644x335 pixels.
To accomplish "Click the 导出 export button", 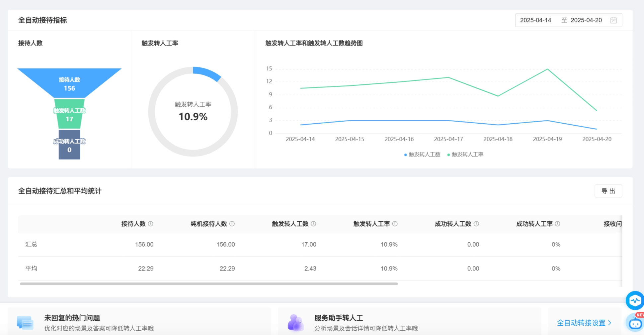I will pyautogui.click(x=608, y=191).
